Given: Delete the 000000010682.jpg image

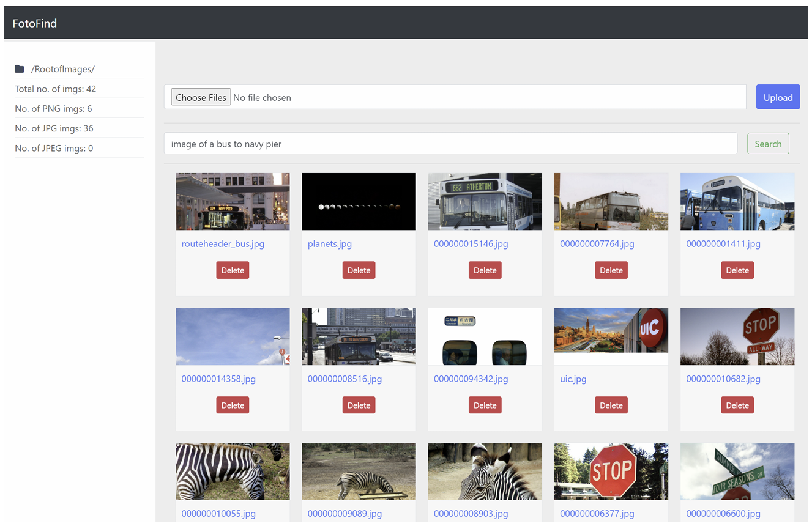Looking at the screenshot, I should tap(737, 405).
